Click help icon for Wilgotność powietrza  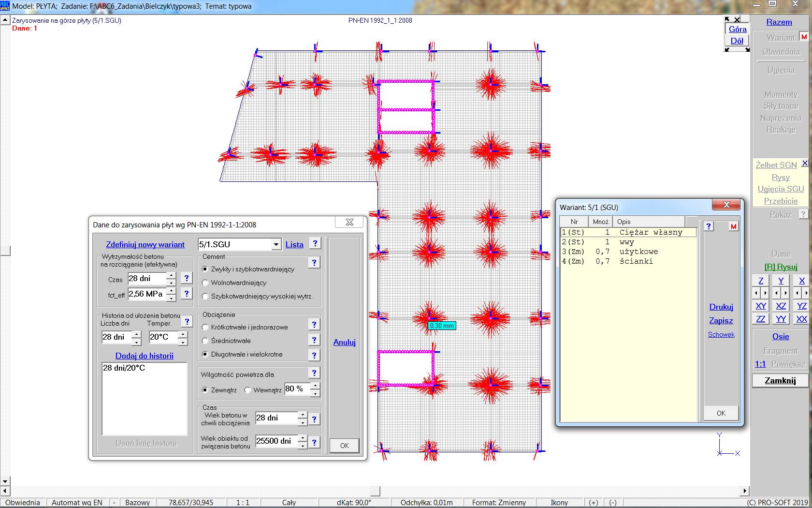314,373
